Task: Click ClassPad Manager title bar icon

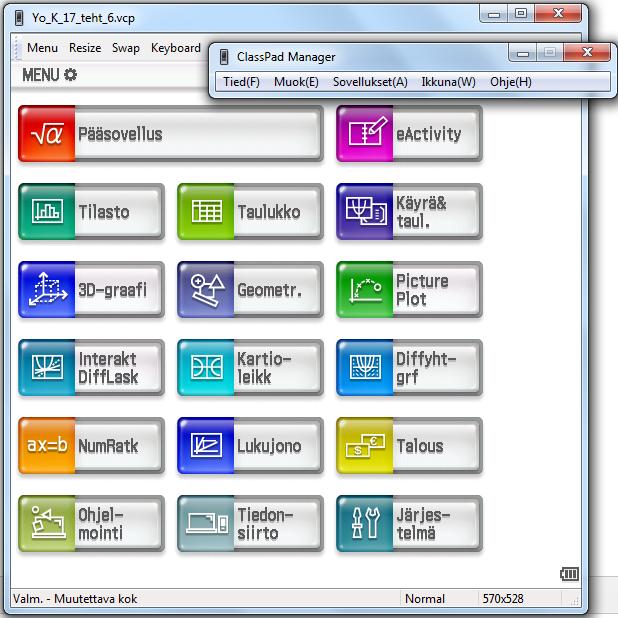Action: [x=224, y=57]
